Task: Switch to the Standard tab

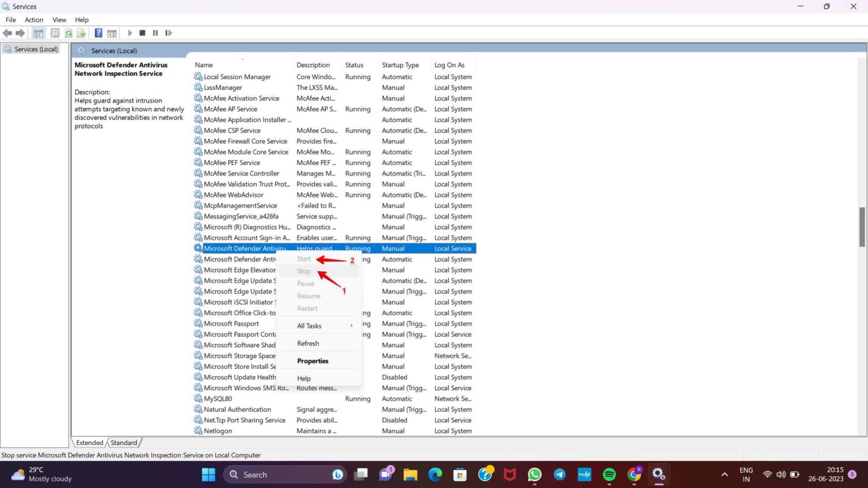Action: (x=123, y=442)
